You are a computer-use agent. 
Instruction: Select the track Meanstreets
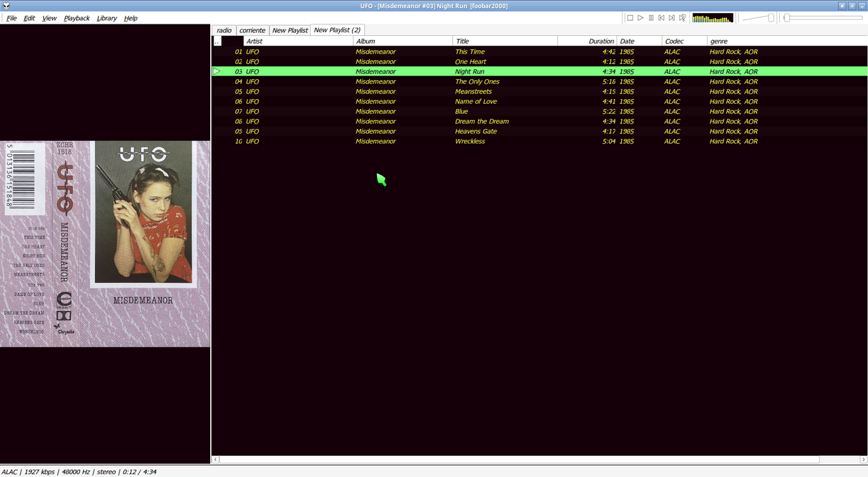[539, 92]
